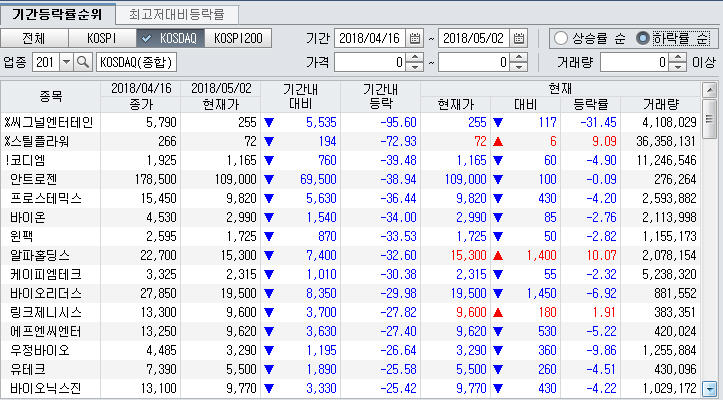Image resolution: width=723 pixels, height=400 pixels.
Task: Click the start date field 2018/04/16
Action: [x=370, y=38]
